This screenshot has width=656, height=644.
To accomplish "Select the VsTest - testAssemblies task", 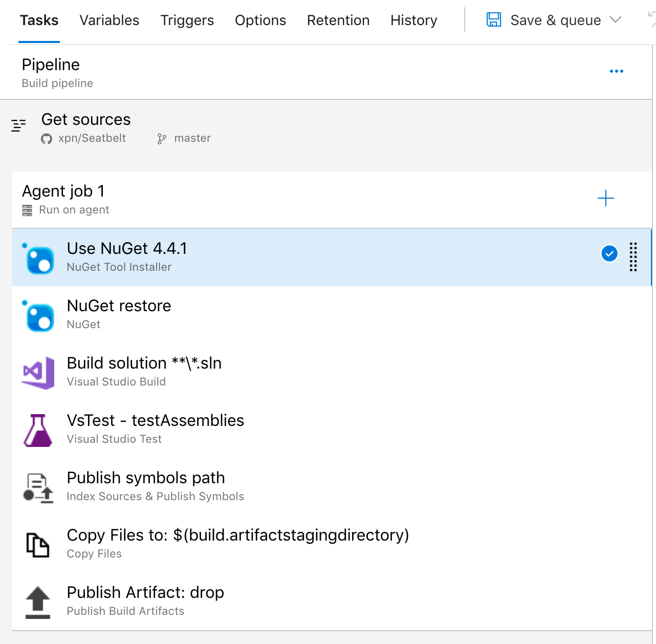I will pyautogui.click(x=332, y=429).
